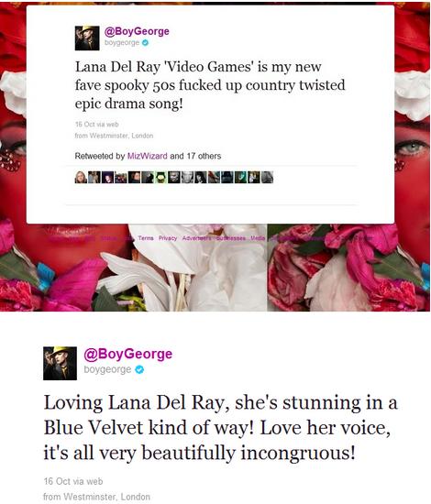Open the Advertisers footer link
Viewport: 431px width, 504px height.
pyautogui.click(x=196, y=238)
